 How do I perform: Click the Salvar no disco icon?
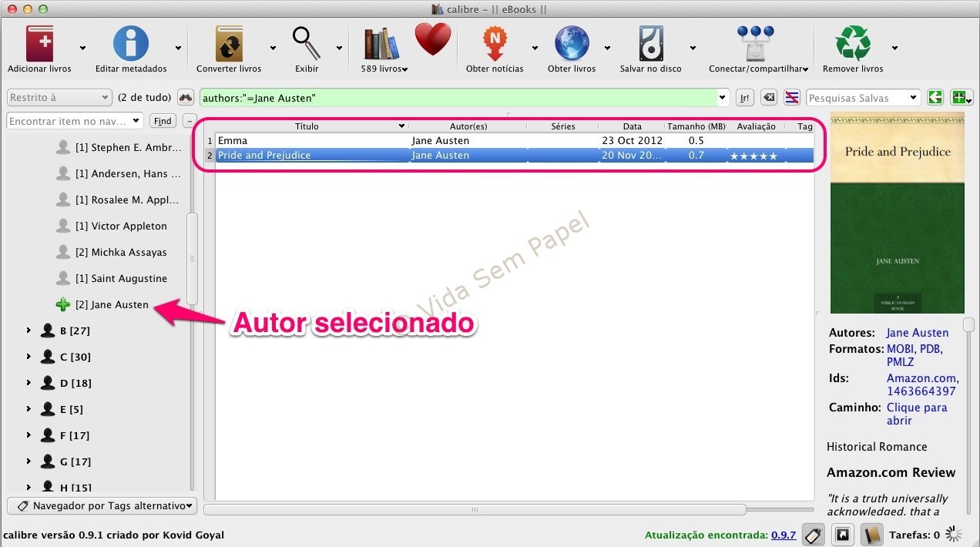[651, 43]
